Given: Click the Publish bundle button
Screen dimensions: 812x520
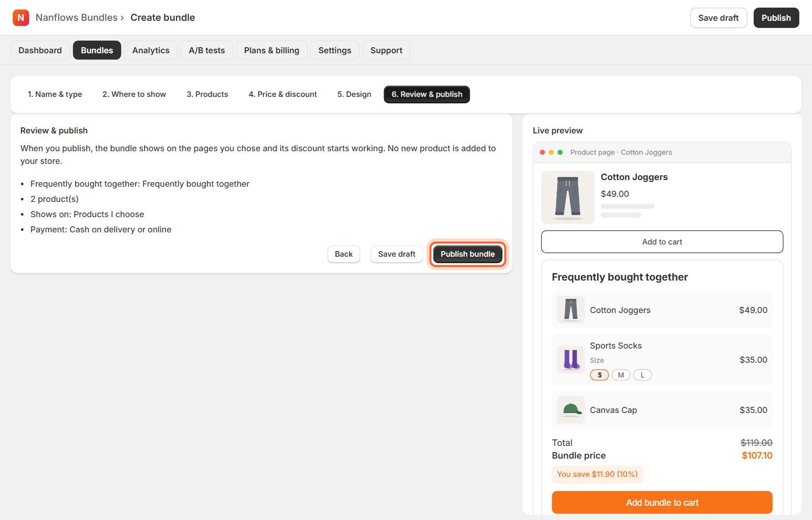Looking at the screenshot, I should [467, 254].
